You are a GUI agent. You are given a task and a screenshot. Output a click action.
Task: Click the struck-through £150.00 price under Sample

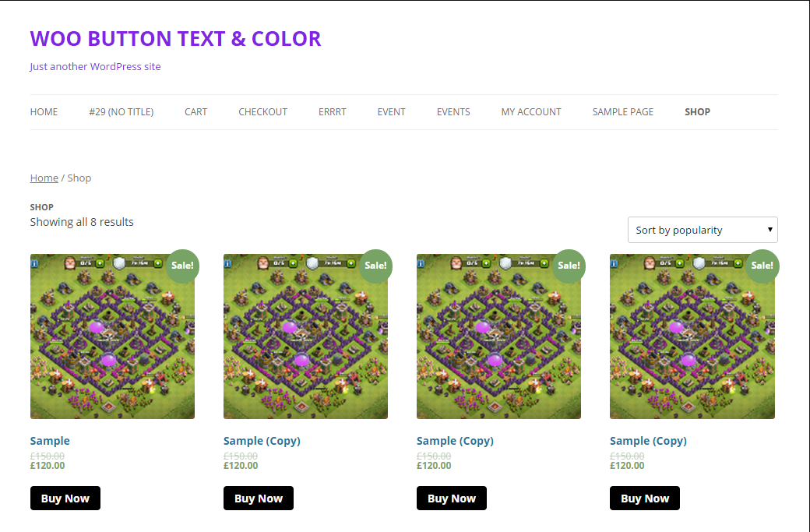point(48,456)
